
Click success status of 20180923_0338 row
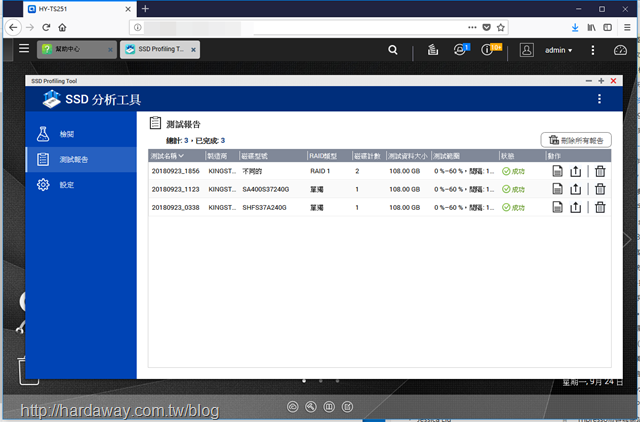click(513, 208)
